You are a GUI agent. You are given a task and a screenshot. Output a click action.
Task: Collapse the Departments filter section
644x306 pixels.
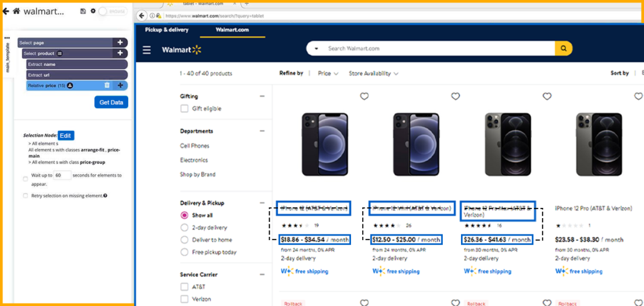262,131
